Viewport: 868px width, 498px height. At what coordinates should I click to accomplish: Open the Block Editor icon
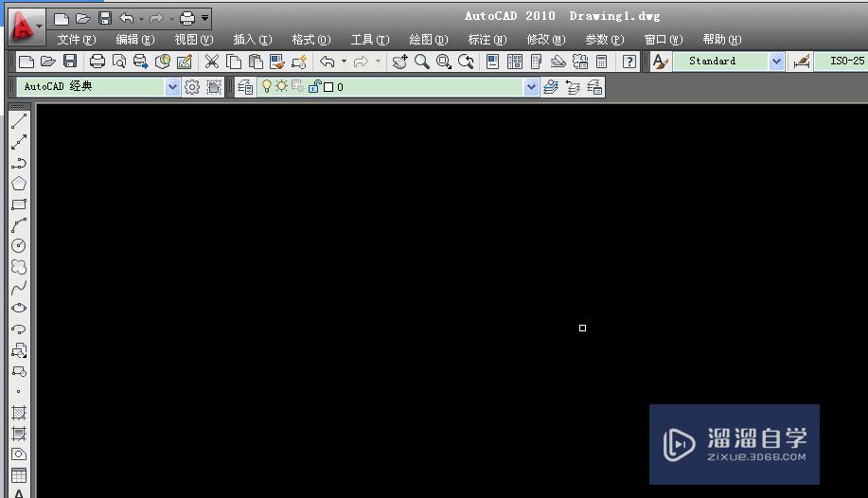299,62
